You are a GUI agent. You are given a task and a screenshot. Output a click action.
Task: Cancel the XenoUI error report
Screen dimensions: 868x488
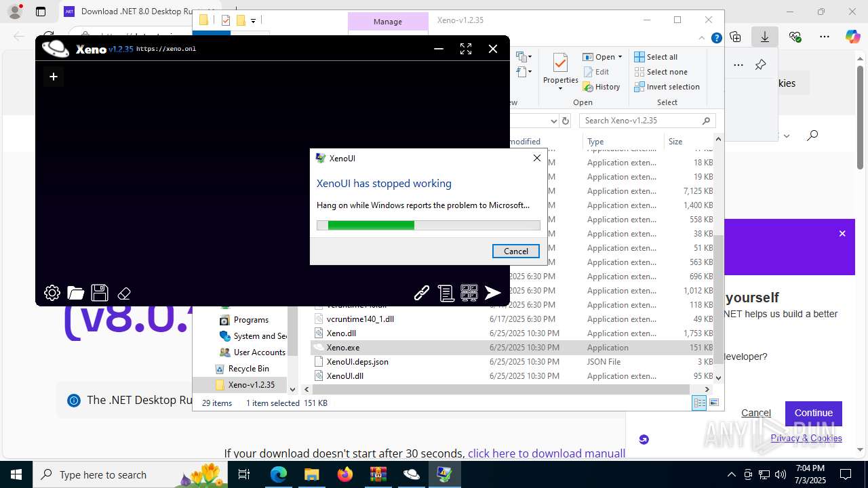(515, 251)
